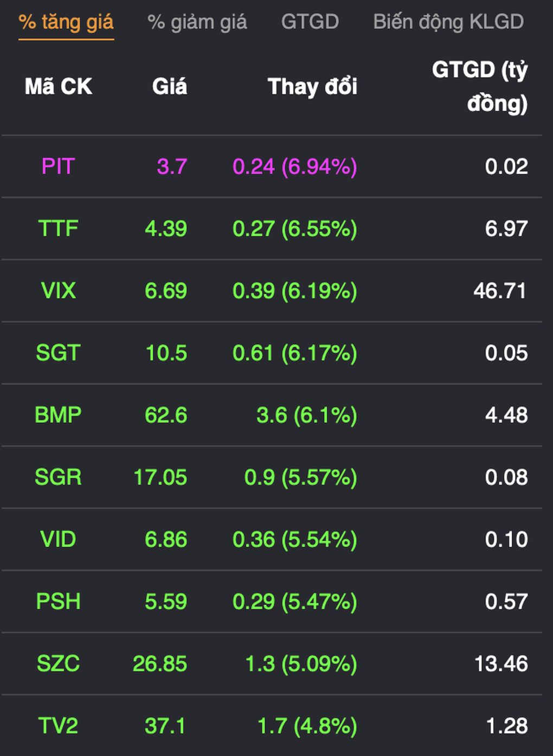The image size is (553, 756).
Task: Sort by the Giá column header
Action: 170,87
